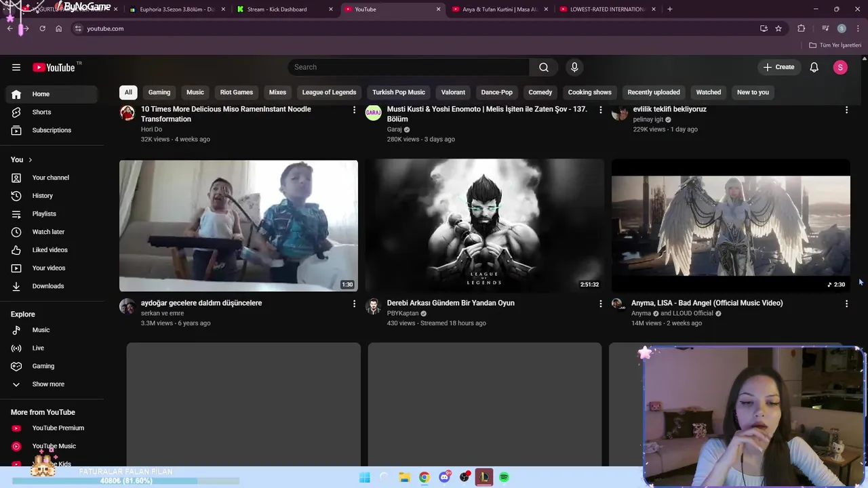Open browser extensions puzzle icon

tap(802, 28)
